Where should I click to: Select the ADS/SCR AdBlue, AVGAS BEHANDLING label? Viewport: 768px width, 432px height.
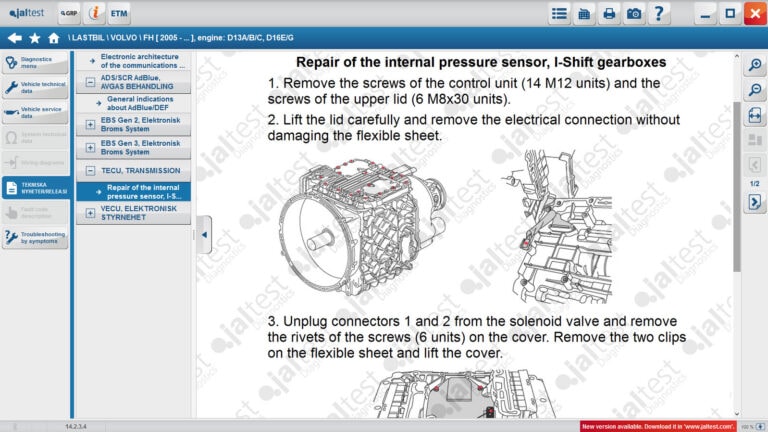tap(137, 82)
